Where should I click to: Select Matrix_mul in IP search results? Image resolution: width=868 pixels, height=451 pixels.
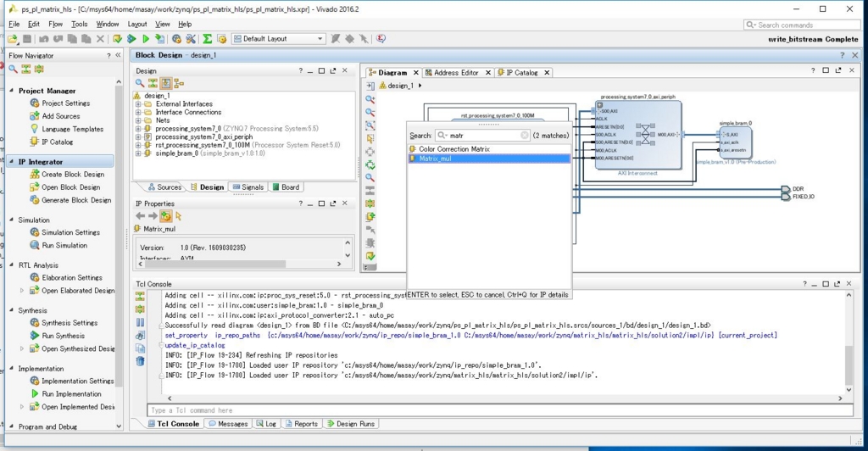tap(489, 159)
